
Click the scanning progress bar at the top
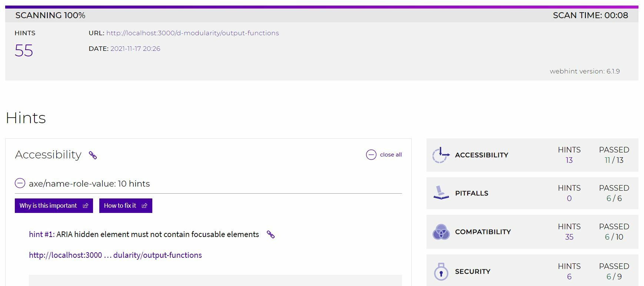pyautogui.click(x=322, y=7)
